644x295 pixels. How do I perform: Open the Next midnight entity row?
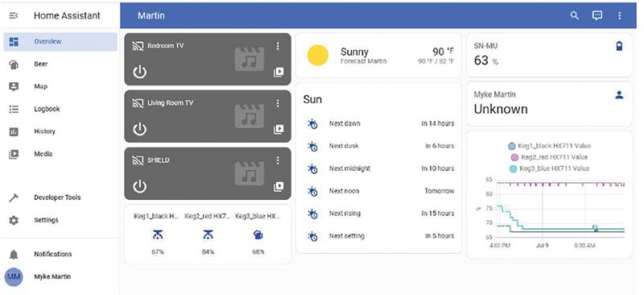[378, 168]
